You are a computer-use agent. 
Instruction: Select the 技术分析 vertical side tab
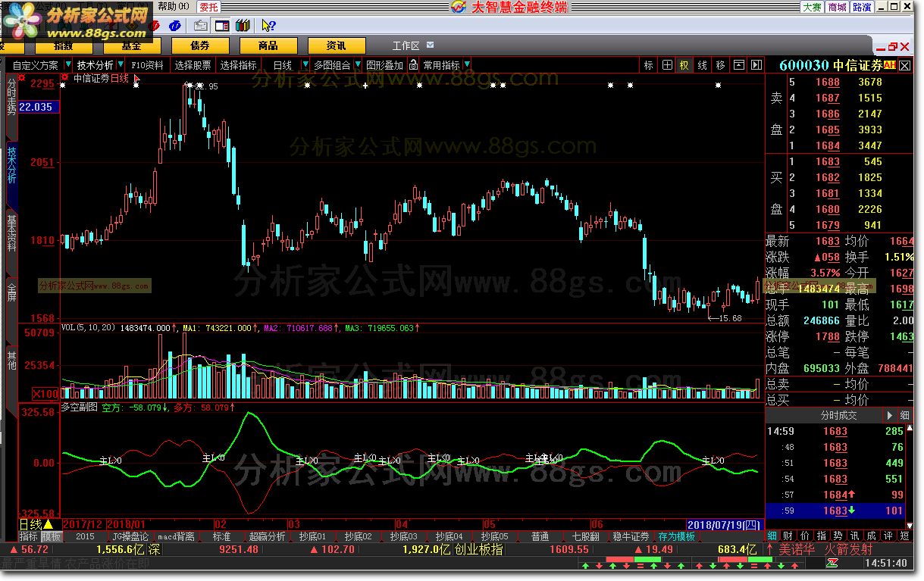[11, 164]
